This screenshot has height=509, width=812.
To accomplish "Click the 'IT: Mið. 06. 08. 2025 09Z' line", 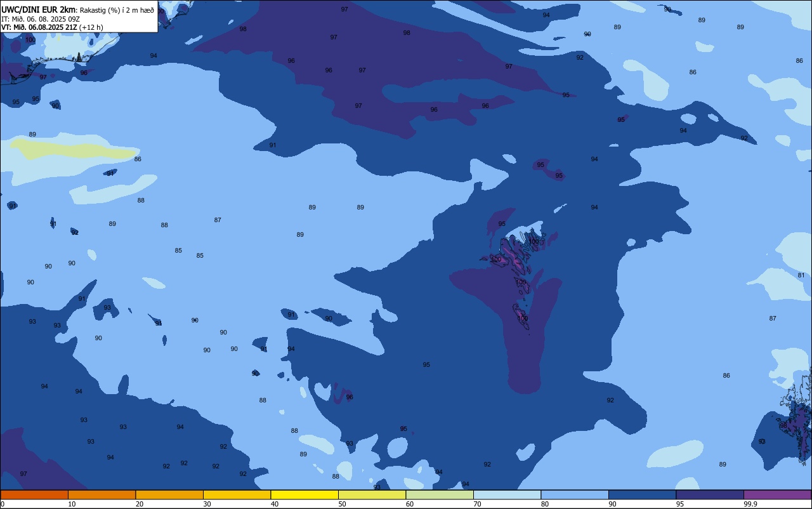I will tap(41, 18).
